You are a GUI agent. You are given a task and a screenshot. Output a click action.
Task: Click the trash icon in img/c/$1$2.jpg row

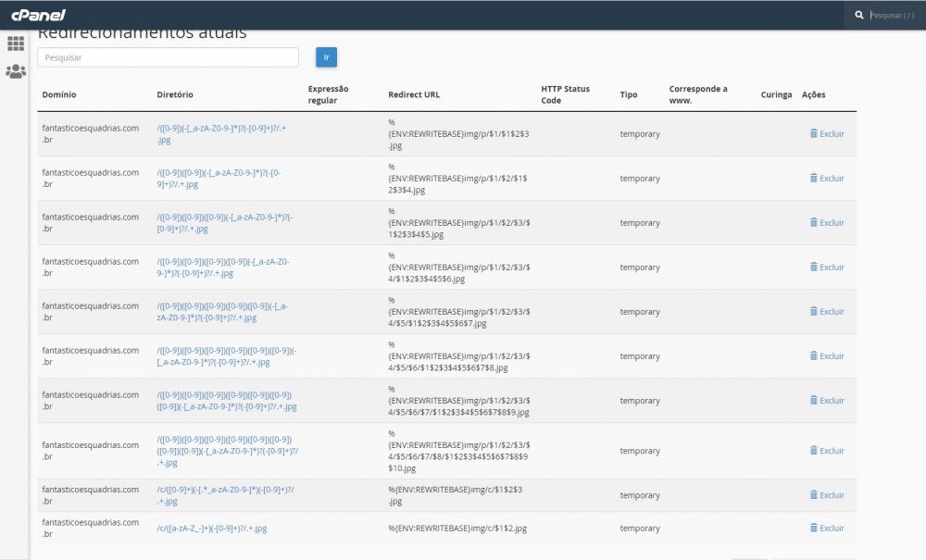click(814, 528)
